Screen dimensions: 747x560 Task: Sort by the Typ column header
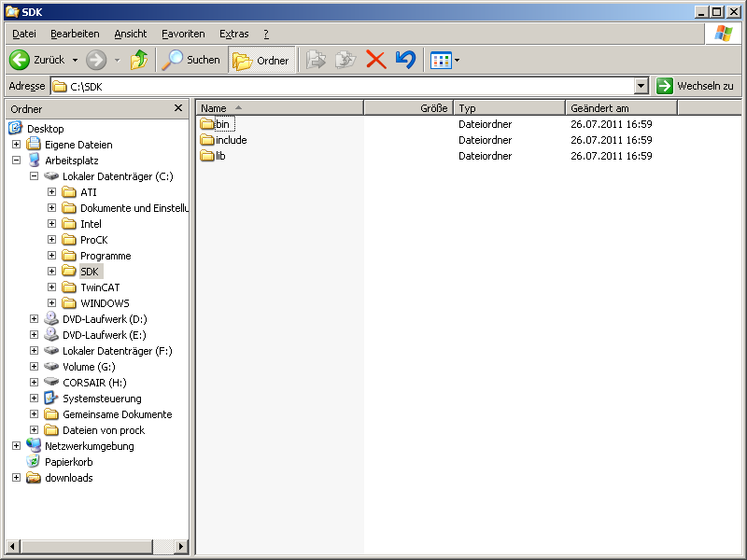coord(510,108)
